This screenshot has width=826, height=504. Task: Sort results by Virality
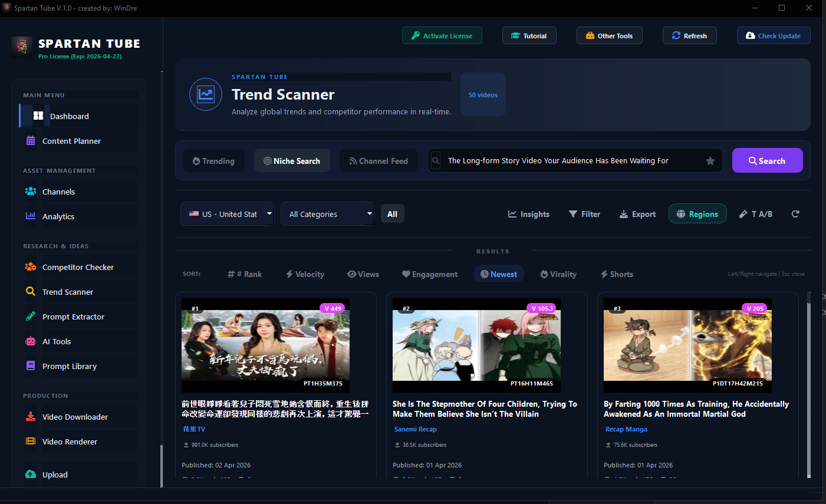click(x=558, y=274)
